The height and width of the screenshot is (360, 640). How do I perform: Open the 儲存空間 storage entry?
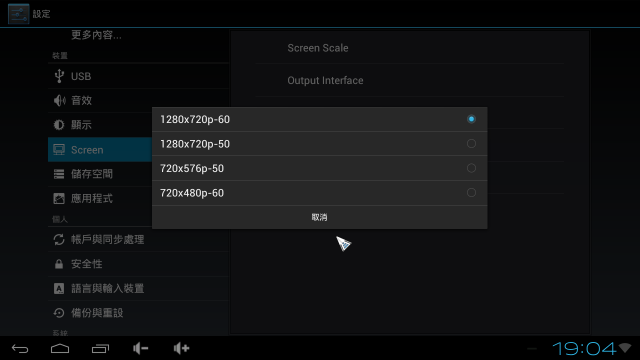[x=92, y=174]
